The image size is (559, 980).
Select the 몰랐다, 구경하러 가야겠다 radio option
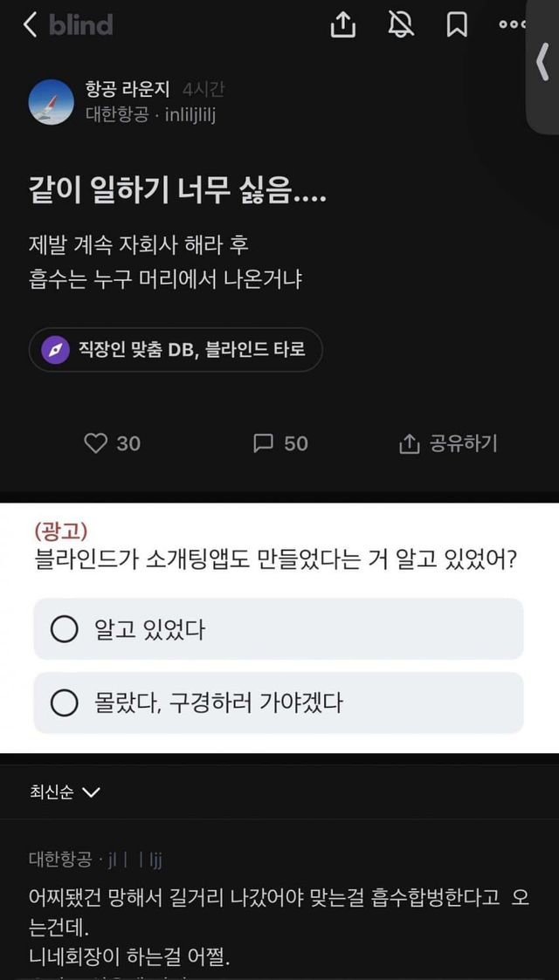(65, 702)
